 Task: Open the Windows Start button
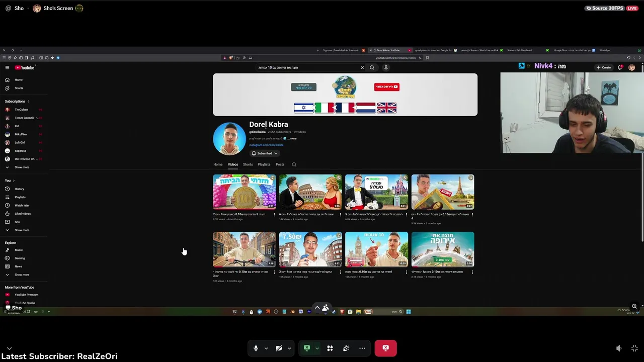tap(408, 312)
